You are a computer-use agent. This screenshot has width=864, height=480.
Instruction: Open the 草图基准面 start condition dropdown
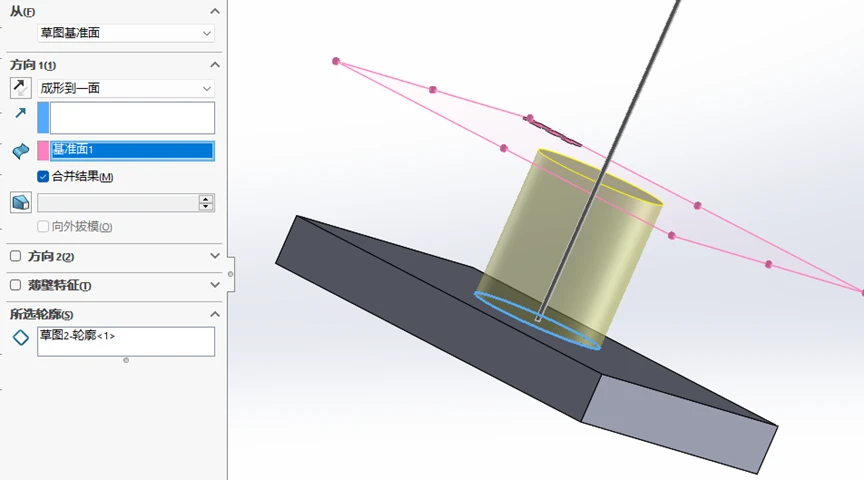126,33
